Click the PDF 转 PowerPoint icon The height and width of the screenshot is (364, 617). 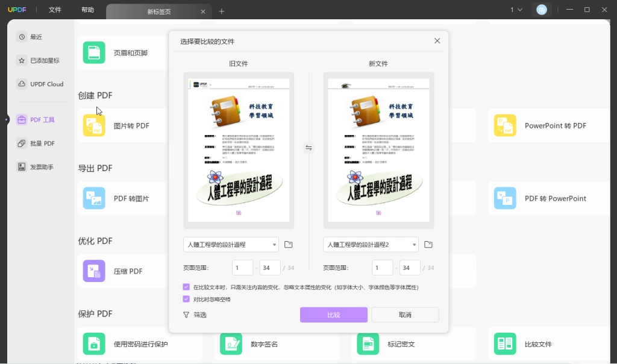(x=505, y=198)
